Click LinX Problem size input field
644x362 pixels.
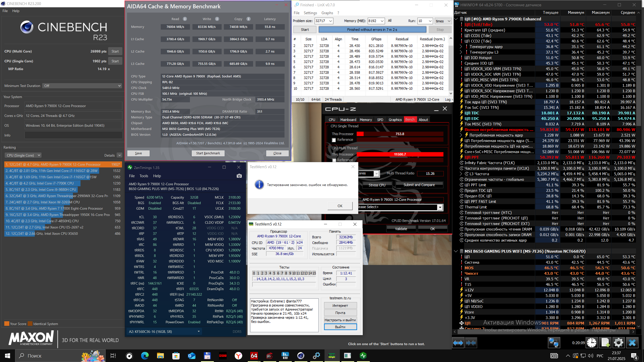pyautogui.click(x=321, y=21)
